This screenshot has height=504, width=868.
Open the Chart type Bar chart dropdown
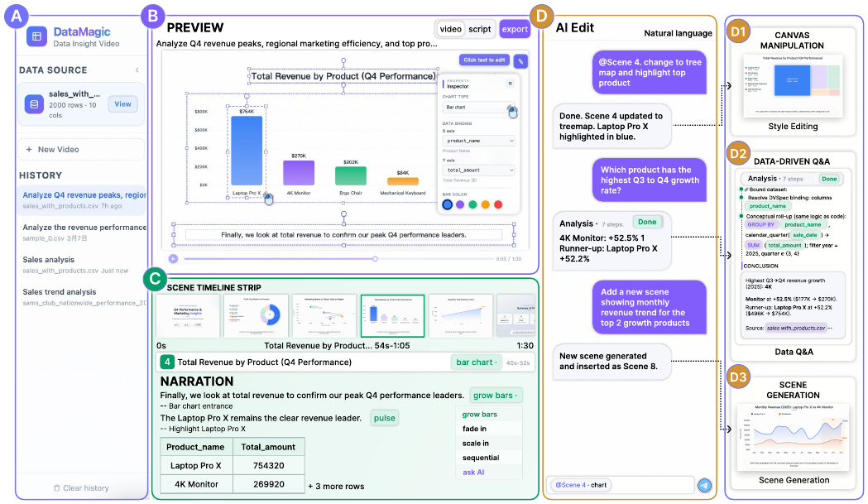pos(479,108)
